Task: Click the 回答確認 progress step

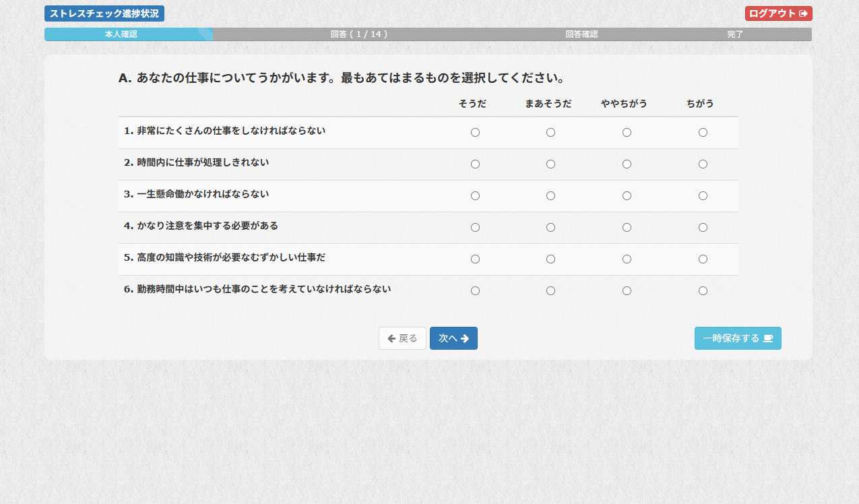Action: click(581, 34)
